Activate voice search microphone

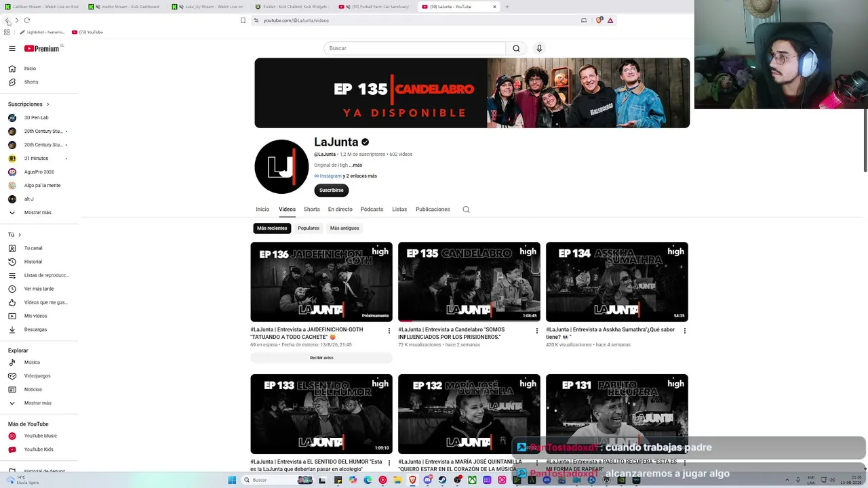(539, 48)
